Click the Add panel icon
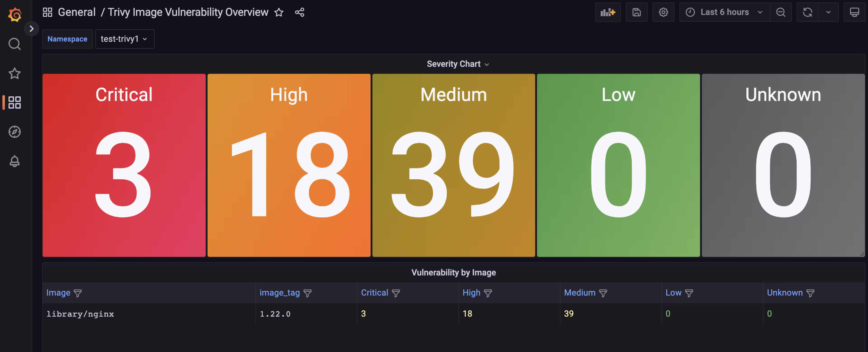Screen dimensions: 868x352 click(608, 12)
